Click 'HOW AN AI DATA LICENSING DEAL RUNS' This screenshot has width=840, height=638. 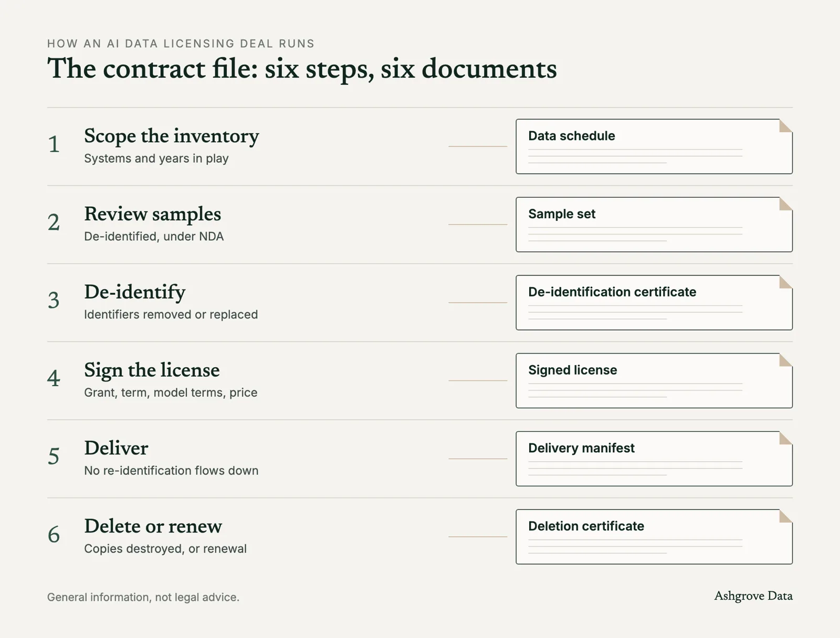coord(181,44)
